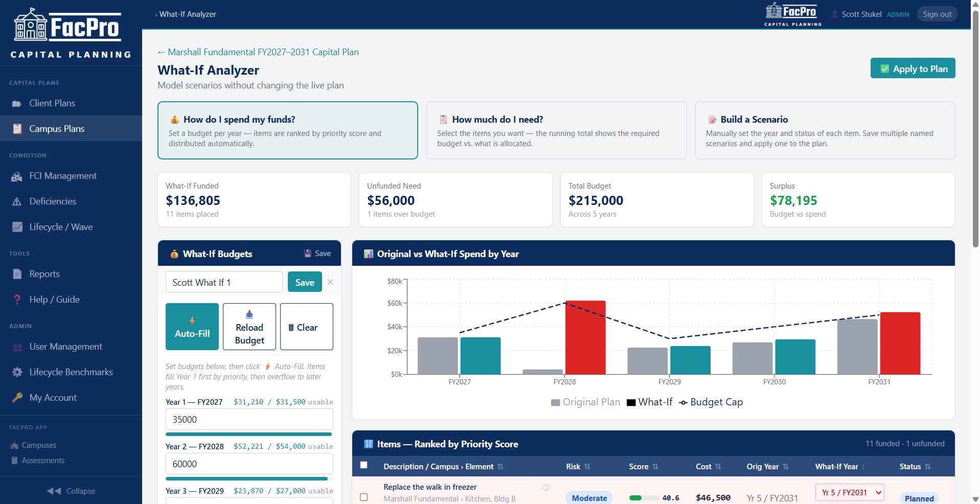Toggle What-If legend entry
The height and width of the screenshot is (504, 980).
tap(650, 402)
